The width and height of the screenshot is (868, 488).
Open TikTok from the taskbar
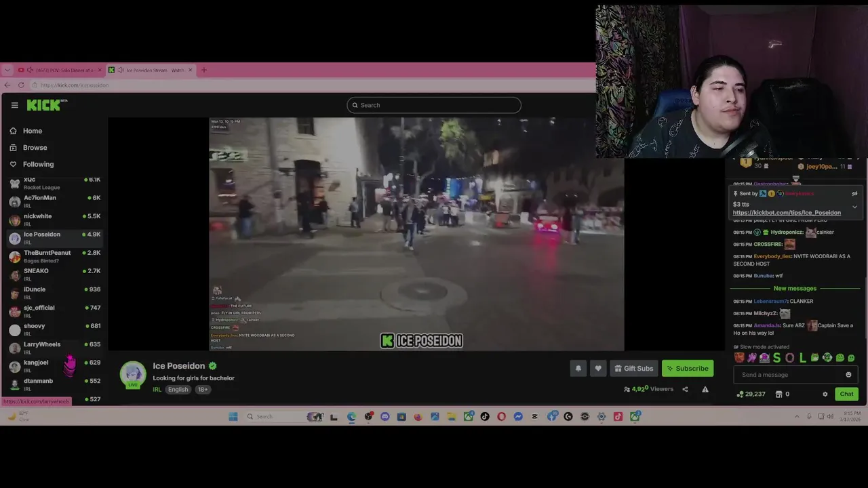click(485, 417)
